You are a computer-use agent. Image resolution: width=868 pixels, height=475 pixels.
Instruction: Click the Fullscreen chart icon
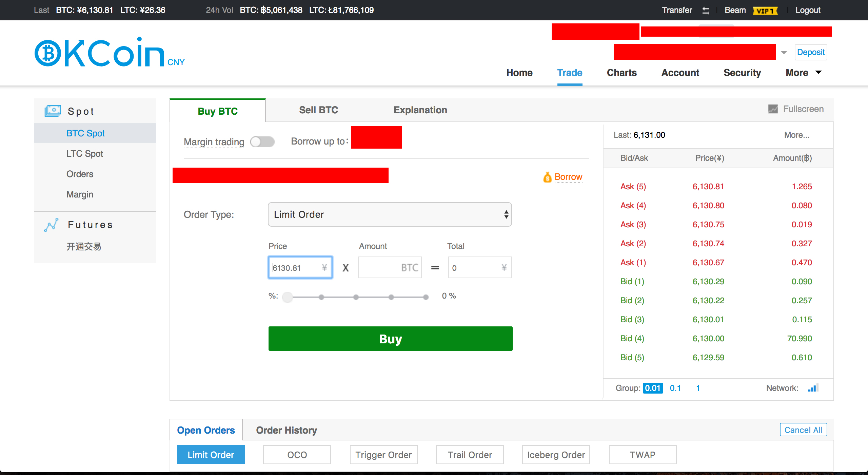point(773,109)
